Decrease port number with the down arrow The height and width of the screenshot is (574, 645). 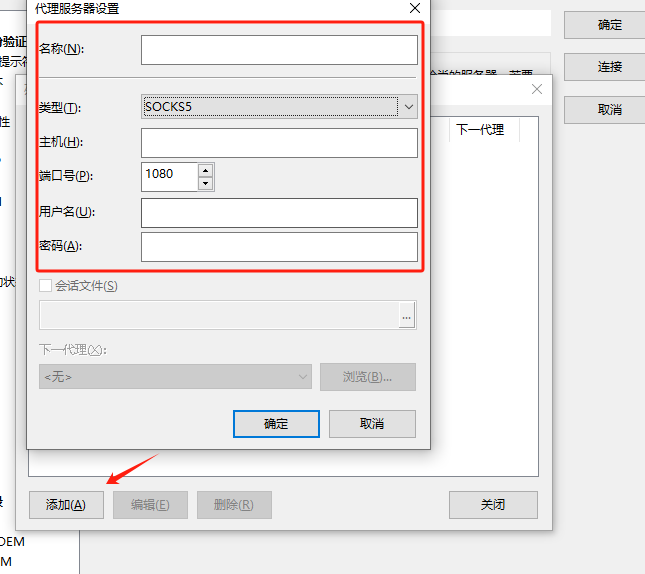(x=206, y=183)
